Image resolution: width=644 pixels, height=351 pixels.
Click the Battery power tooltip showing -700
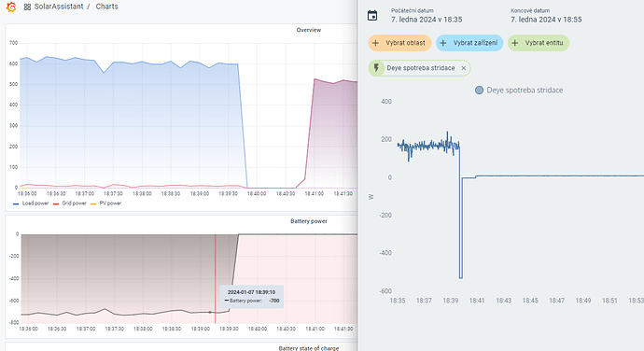click(251, 297)
